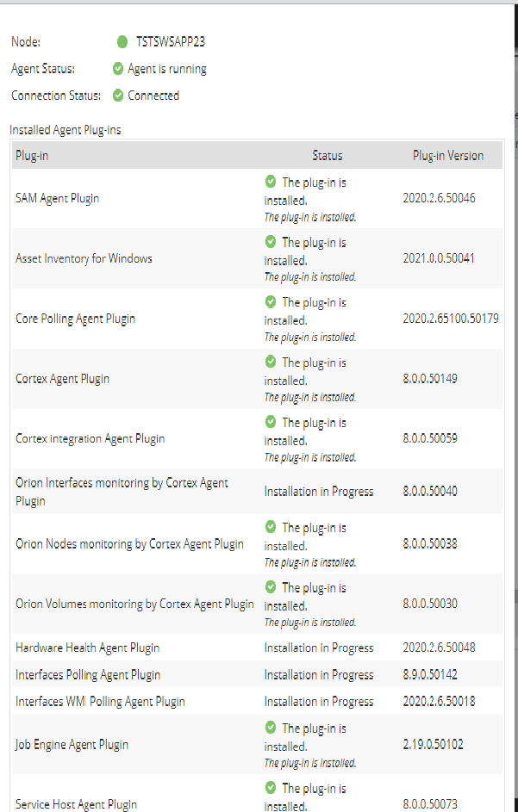Viewport: 518px width, 812px height.
Task: Click the Cortex integration Agent Plugin status checkmark
Action: tap(271, 422)
